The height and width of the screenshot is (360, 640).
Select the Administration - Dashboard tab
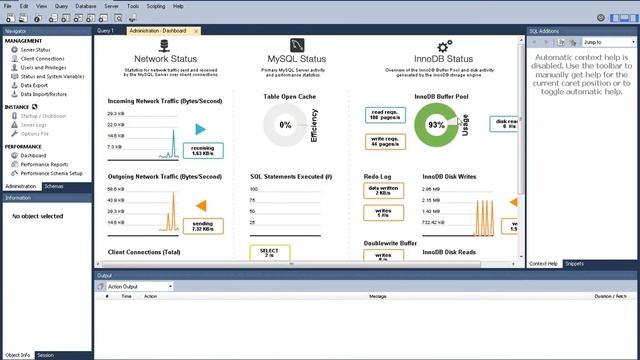pos(158,31)
